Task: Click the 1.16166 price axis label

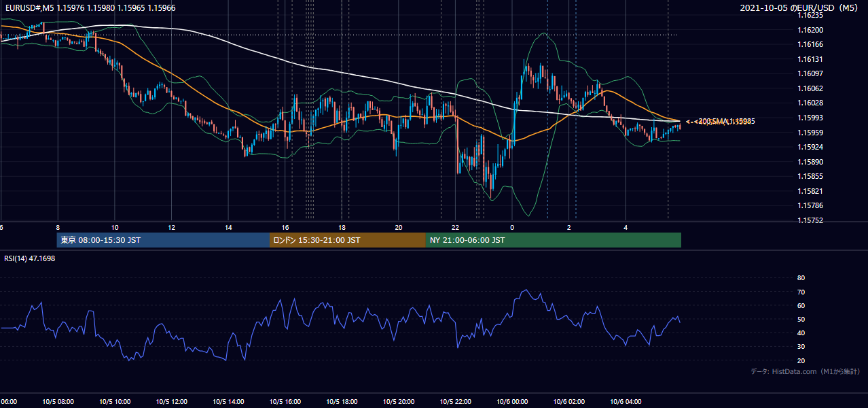Action: [810, 44]
